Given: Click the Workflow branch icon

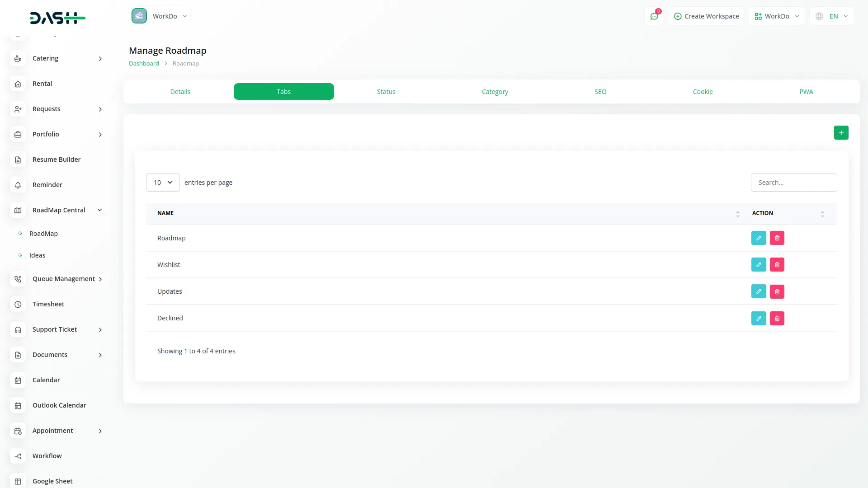Looking at the screenshot, I should [x=18, y=456].
